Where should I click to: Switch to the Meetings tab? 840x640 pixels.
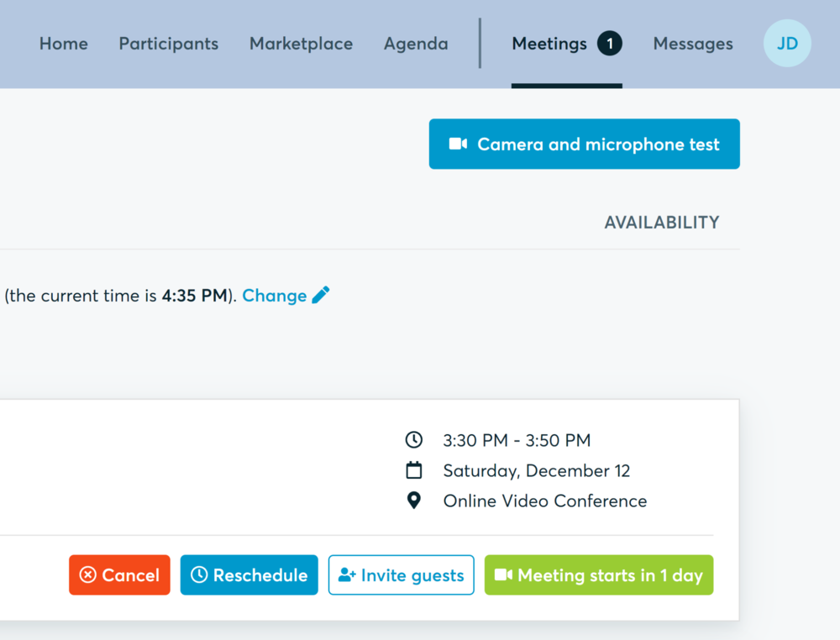point(549,44)
